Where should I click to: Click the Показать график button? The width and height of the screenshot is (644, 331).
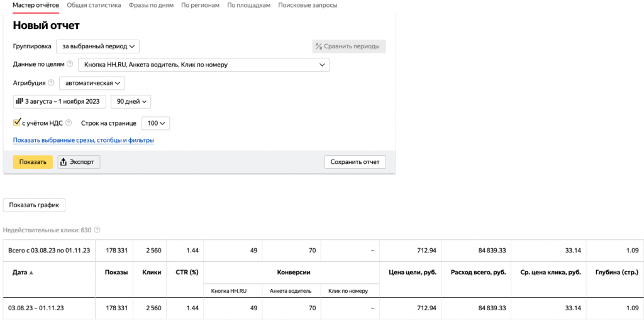[35, 205]
